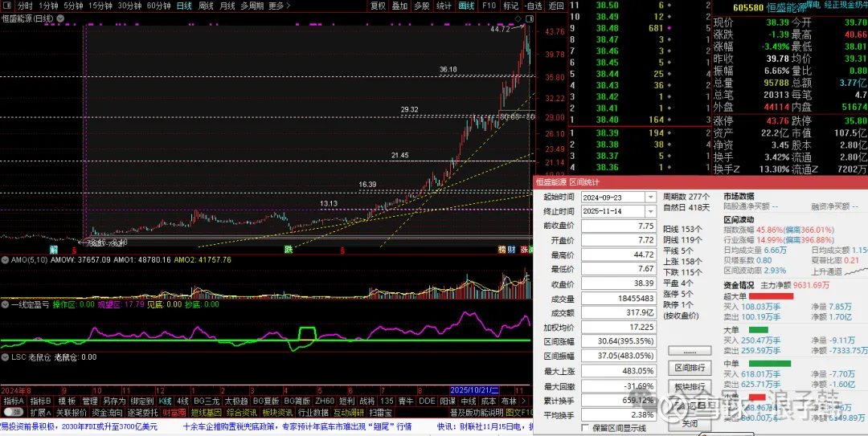Viewport: 868px width, 436px height.
Task: Click the 模板 template button
Action: 67,401
